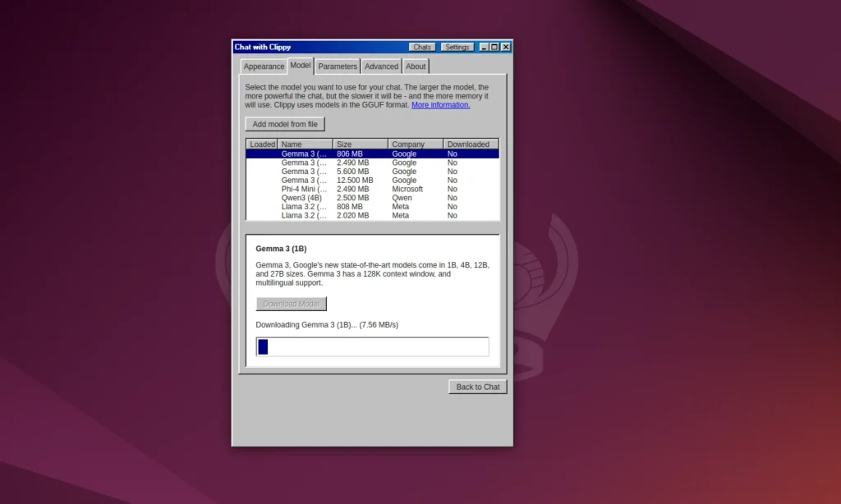
Task: Minimize the Chat with Clippy window
Action: (484, 47)
